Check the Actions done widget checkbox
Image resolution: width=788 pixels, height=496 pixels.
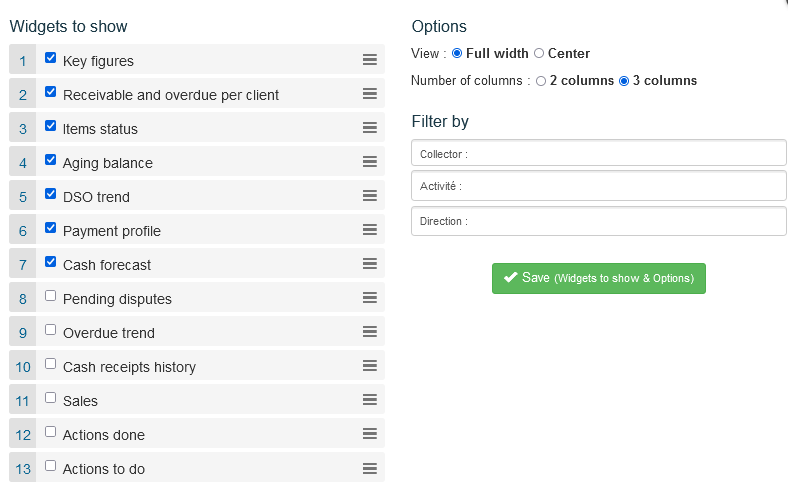point(51,432)
